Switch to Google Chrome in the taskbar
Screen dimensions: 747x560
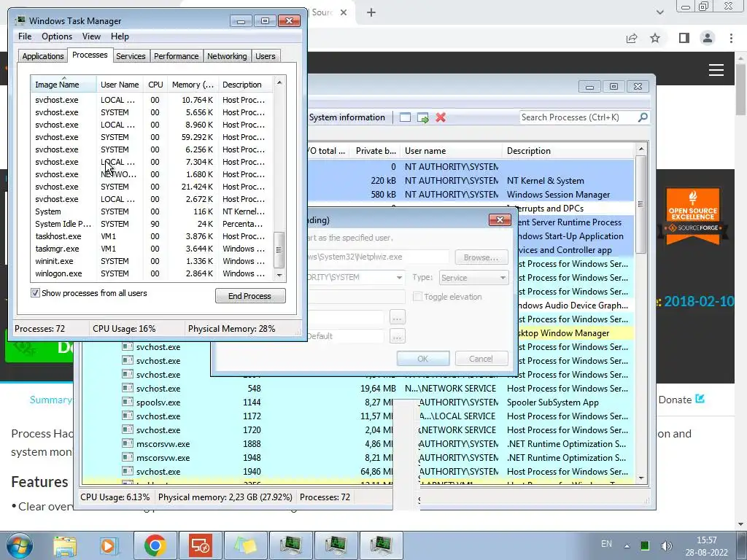pos(155,545)
